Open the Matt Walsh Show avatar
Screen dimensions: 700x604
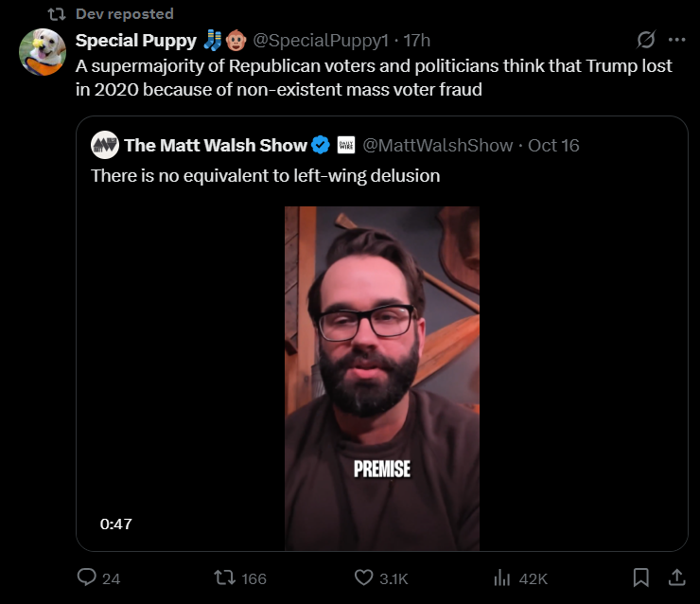(x=105, y=145)
